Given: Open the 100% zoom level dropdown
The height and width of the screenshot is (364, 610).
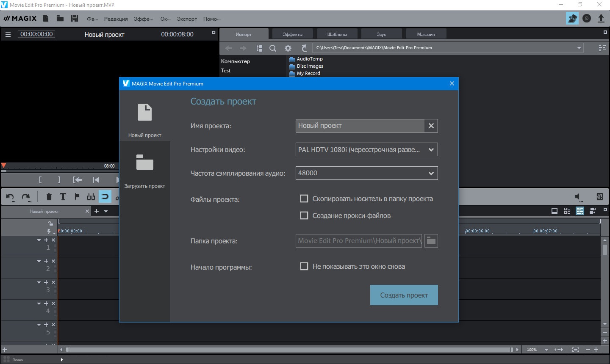Looking at the screenshot, I should [546, 350].
